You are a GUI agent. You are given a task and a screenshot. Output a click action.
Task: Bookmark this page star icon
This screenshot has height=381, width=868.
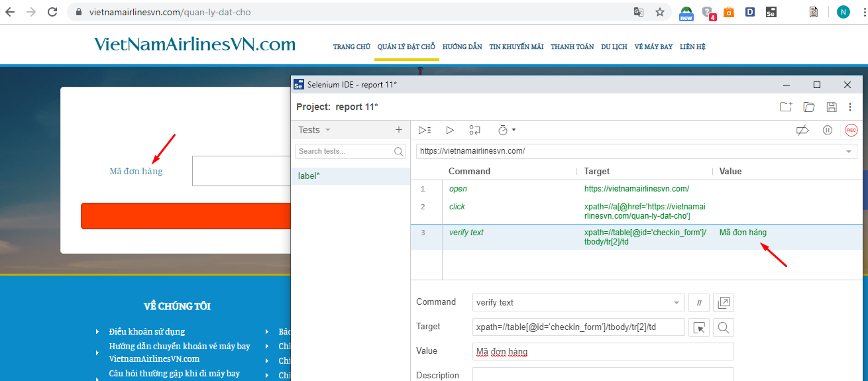click(660, 12)
